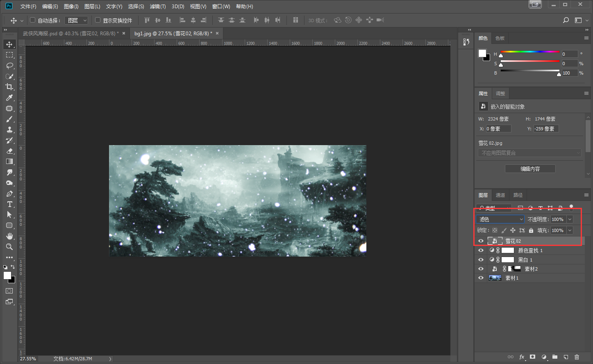Open the 图层 auto-select target dropdown
The width and height of the screenshot is (593, 364).
pyautogui.click(x=77, y=20)
